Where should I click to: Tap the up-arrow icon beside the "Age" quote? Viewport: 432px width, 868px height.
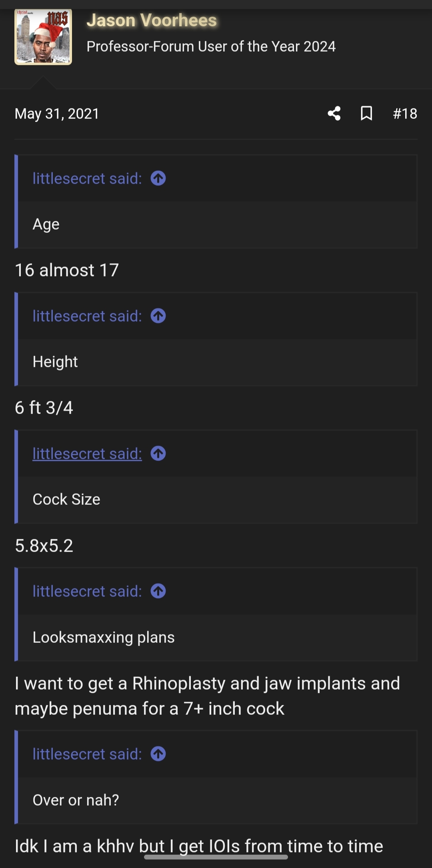pos(158,178)
